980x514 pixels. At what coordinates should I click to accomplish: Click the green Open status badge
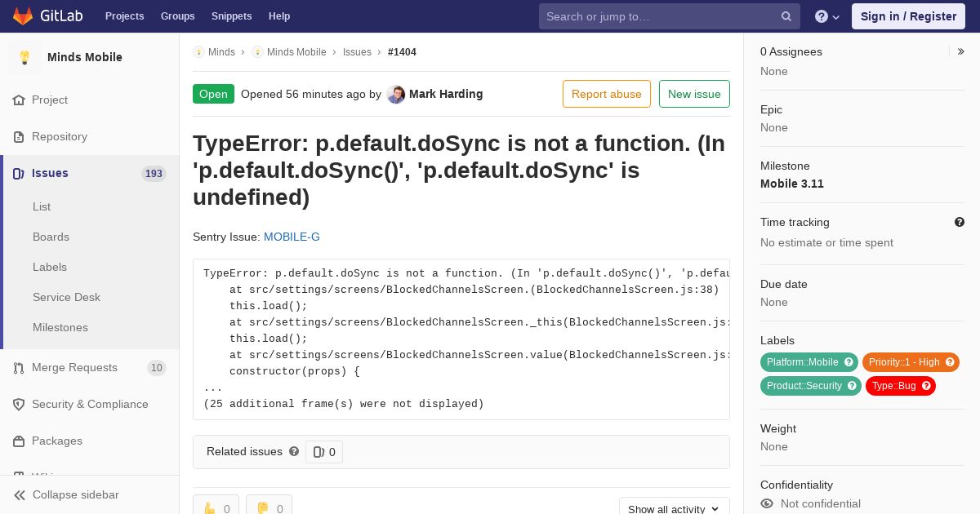pos(213,94)
